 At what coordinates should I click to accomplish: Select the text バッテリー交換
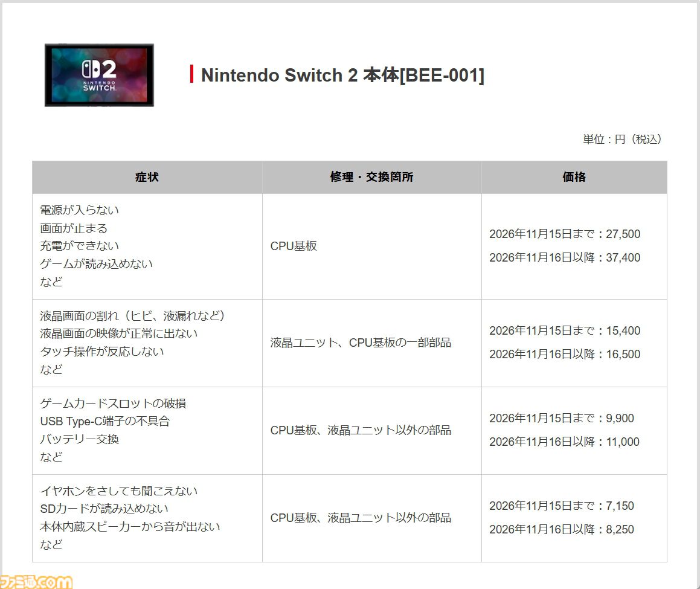point(80,439)
